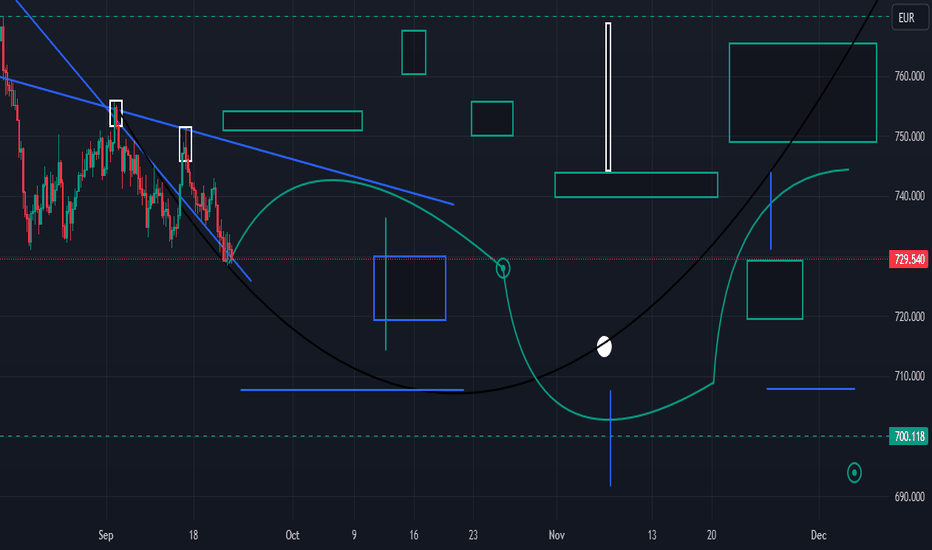Select the white filled ellipse drawing

pyautogui.click(x=604, y=346)
